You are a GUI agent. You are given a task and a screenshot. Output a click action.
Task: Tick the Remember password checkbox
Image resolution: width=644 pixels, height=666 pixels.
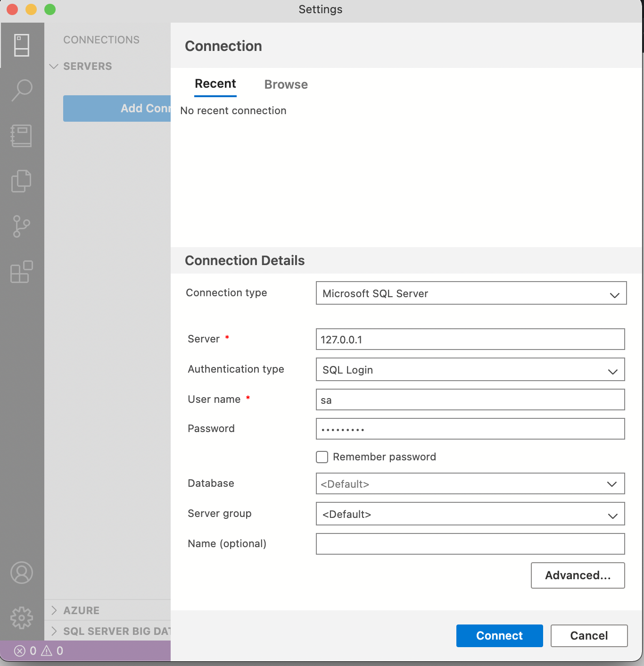(x=322, y=457)
